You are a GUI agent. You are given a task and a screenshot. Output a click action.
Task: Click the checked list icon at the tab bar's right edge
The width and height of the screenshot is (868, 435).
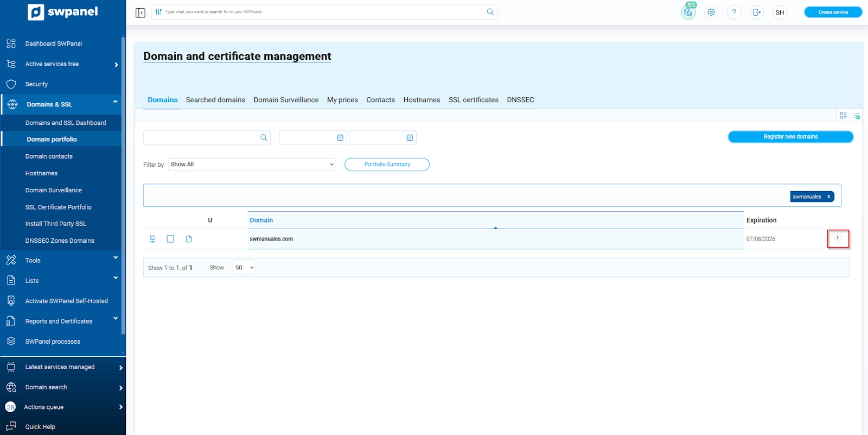[857, 116]
